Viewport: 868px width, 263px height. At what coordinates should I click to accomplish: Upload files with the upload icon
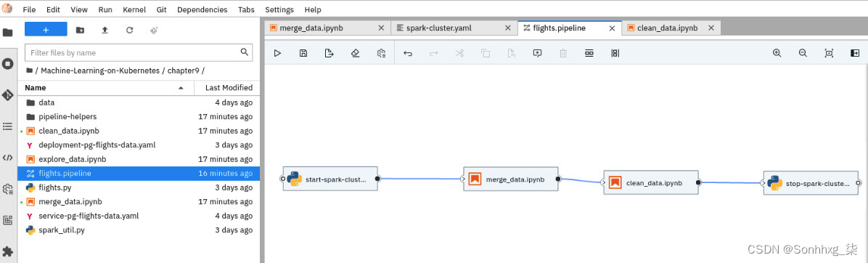(x=105, y=30)
